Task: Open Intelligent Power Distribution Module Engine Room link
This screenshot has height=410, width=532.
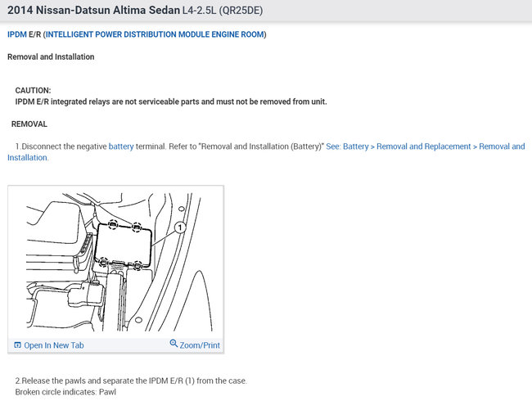Action: (155, 34)
